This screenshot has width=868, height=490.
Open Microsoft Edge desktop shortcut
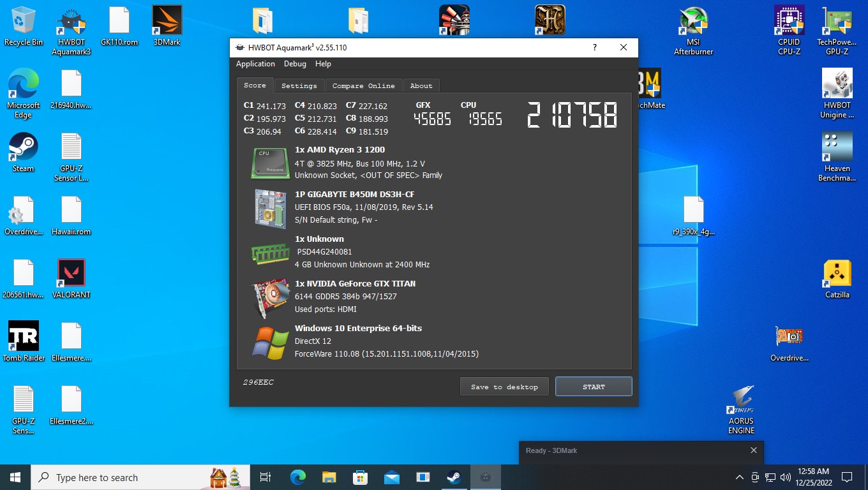click(x=23, y=94)
